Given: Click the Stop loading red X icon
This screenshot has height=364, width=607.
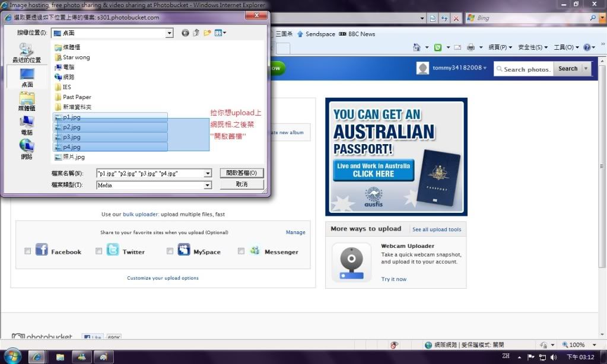Looking at the screenshot, I should [456, 18].
